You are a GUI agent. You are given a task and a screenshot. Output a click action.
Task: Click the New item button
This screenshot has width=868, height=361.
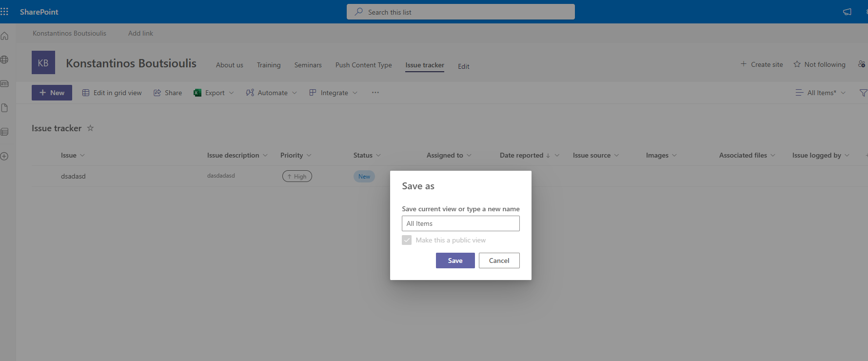coord(52,93)
